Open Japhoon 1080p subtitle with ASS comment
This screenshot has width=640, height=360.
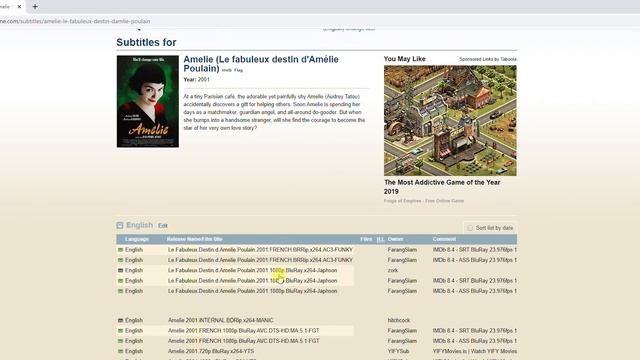[x=252, y=291]
